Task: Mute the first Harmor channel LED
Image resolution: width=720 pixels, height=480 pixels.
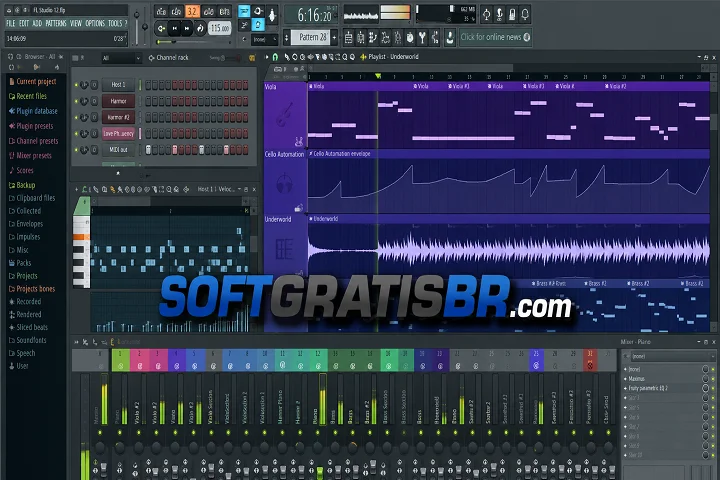Action: pyautogui.click(x=76, y=101)
